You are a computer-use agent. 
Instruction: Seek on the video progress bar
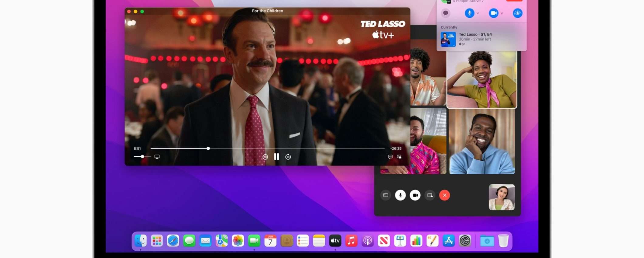click(268, 148)
